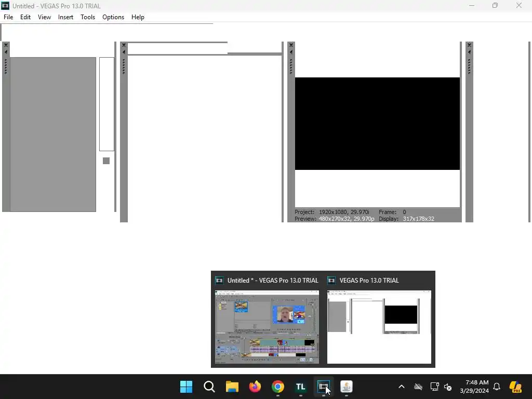Close the rightmost docked panel with its X
The image size is (532, 399).
pyautogui.click(x=469, y=45)
